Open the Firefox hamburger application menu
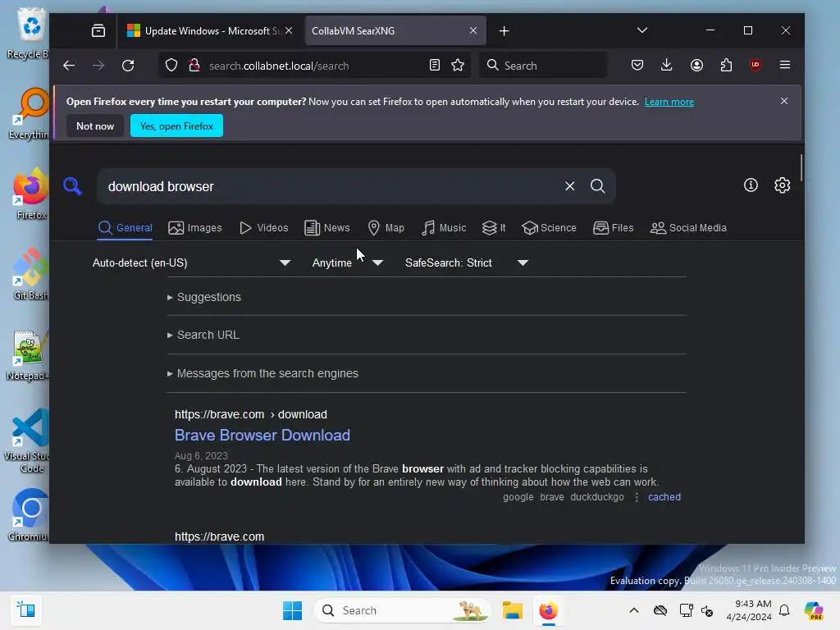This screenshot has height=630, width=840. (785, 65)
